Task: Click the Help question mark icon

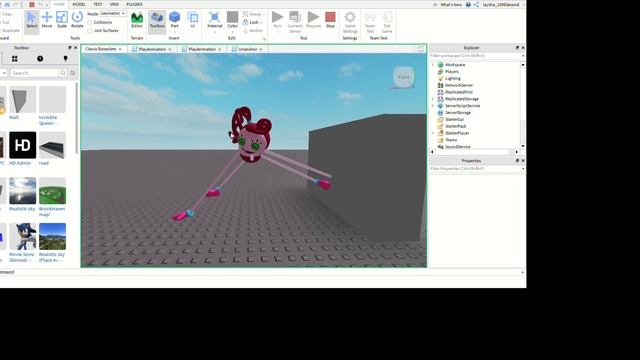Action: (468, 4)
